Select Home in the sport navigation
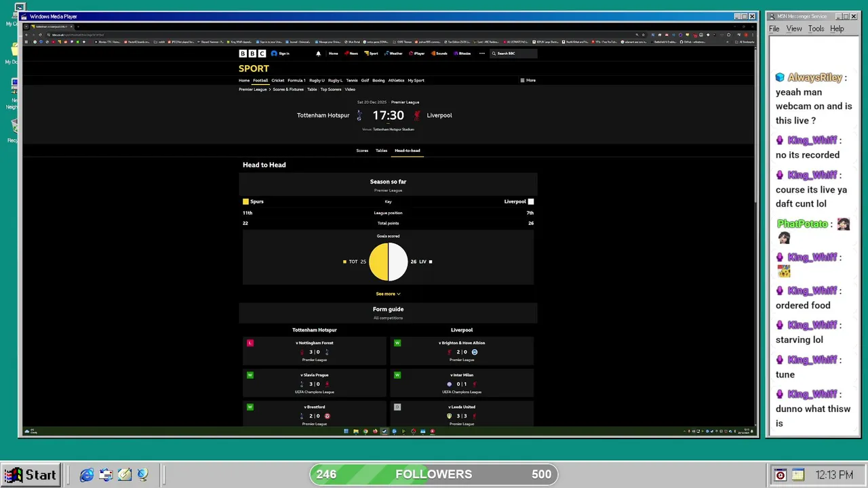This screenshot has width=868, height=488. pyautogui.click(x=244, y=81)
